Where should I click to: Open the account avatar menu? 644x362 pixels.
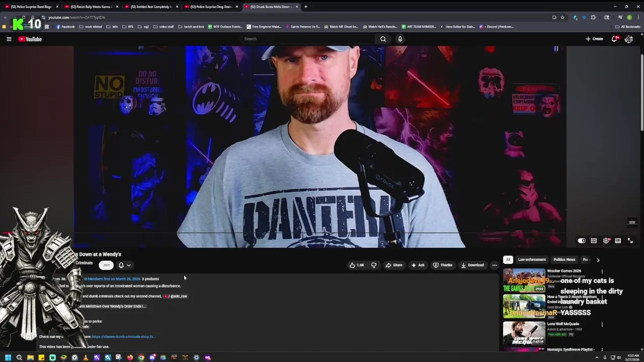click(628, 39)
